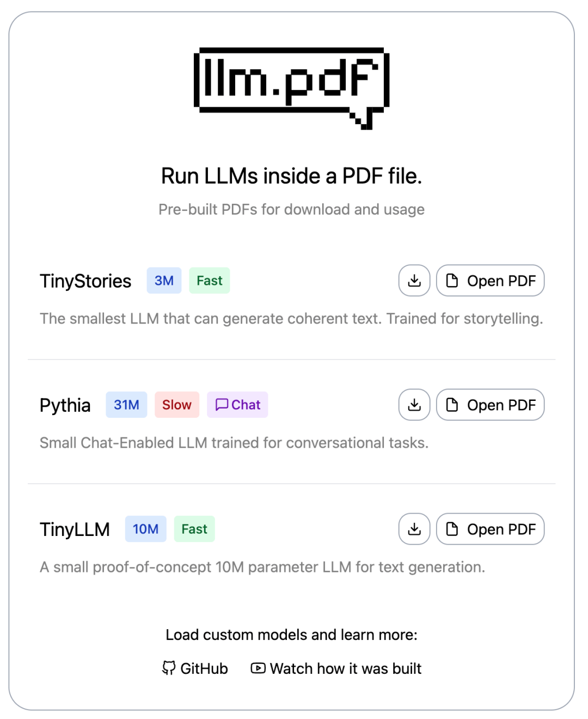Viewport: 588px width, 719px height.
Task: Open the Pythia PDF
Action: pyautogui.click(x=490, y=405)
